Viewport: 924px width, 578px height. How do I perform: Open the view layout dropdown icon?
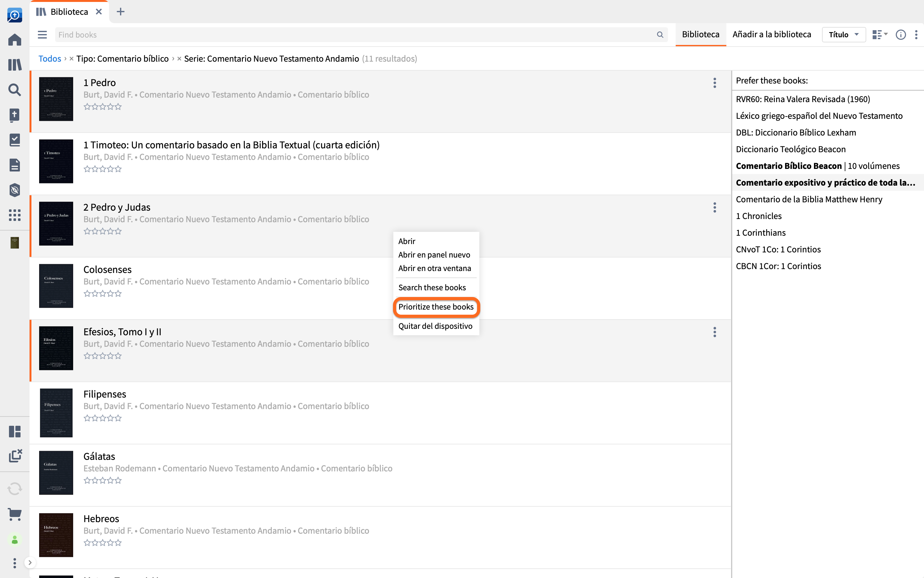coord(880,35)
